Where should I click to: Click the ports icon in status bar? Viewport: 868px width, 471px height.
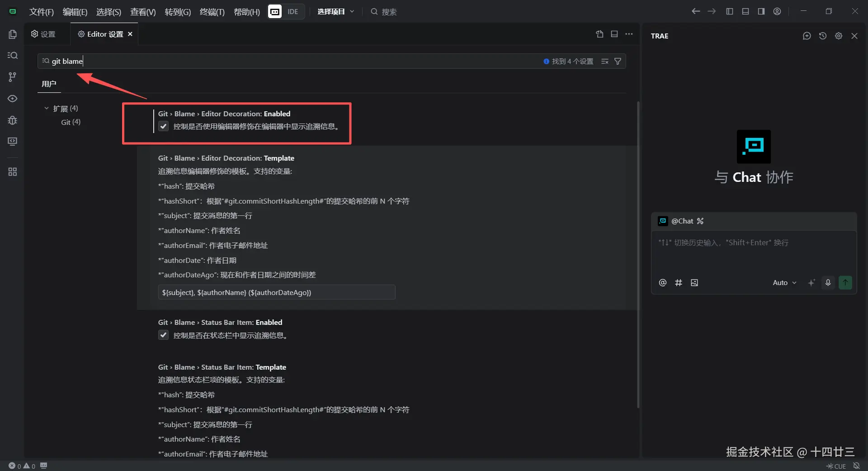click(44, 466)
